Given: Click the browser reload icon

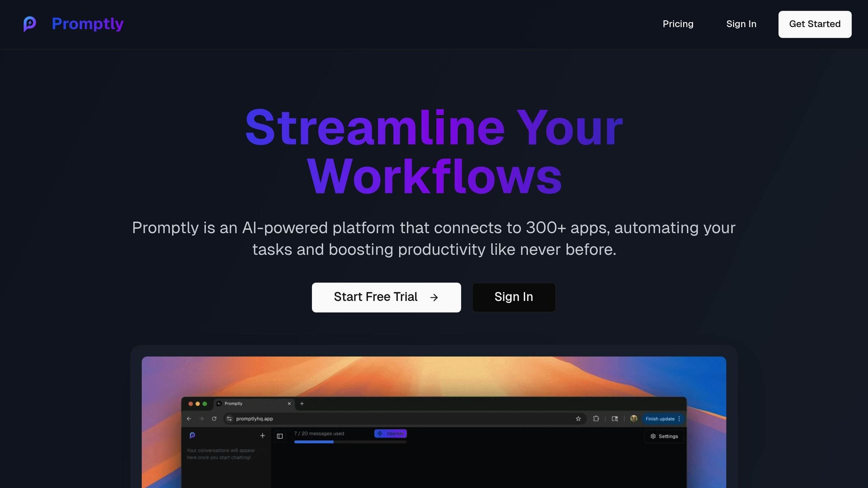Looking at the screenshot, I should coord(214,419).
